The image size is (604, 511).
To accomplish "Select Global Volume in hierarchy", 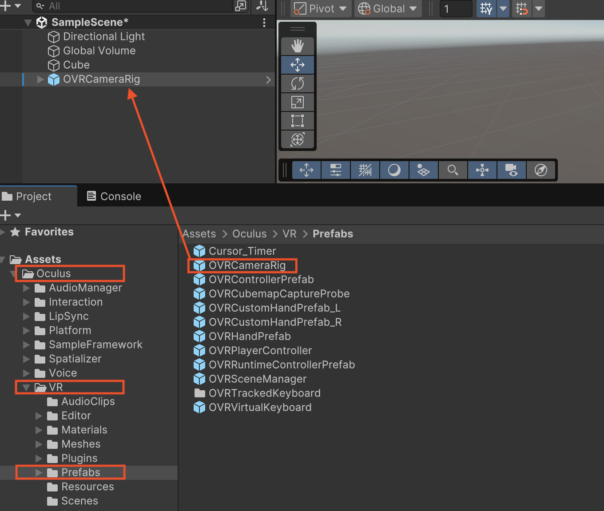I will pos(99,51).
